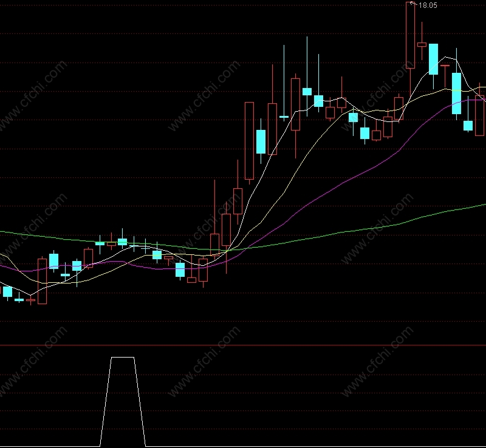Screen dimensions: 486x448
Task: Click the small arrow marker beside 18.05
Action: point(413,4)
